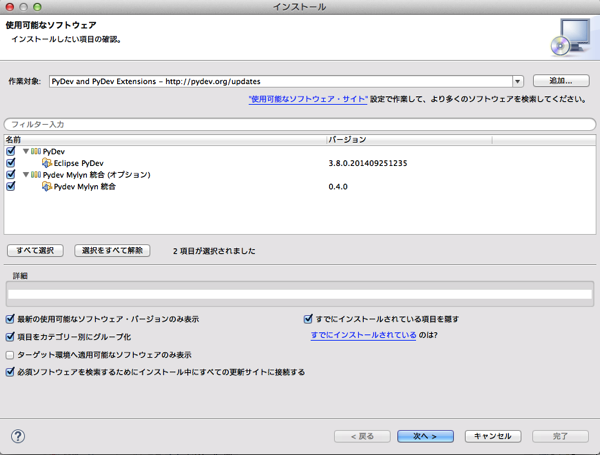Uncheck the Pydev Mylyn 統合 (オプション) checkbox
Image resolution: width=600 pixels, height=455 pixels.
pos(11,174)
